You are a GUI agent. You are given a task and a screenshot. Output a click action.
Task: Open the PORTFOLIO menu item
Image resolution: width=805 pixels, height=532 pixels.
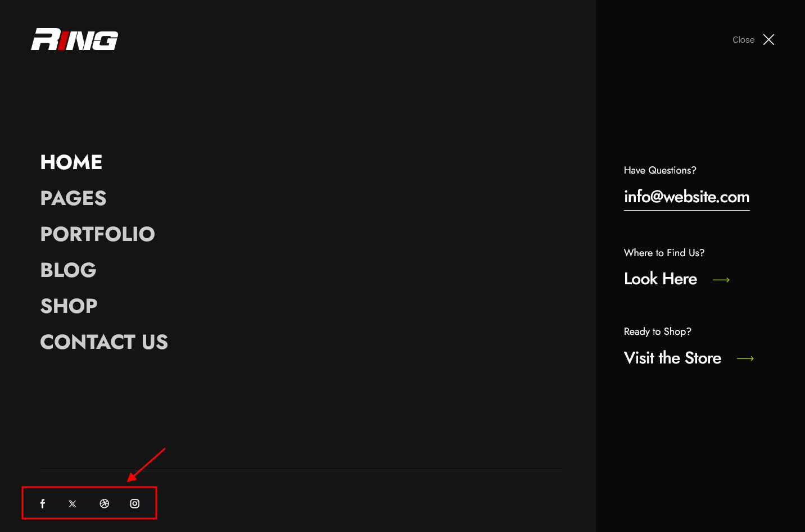(98, 234)
